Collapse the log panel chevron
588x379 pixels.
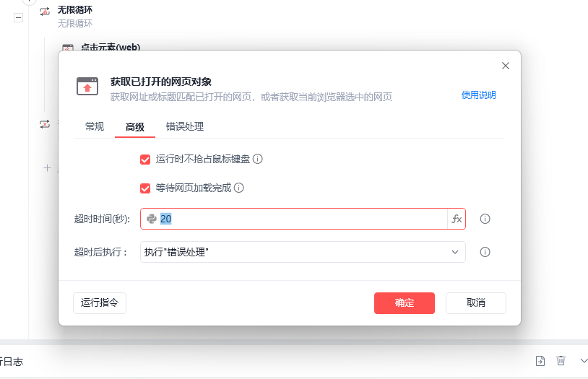point(584,361)
